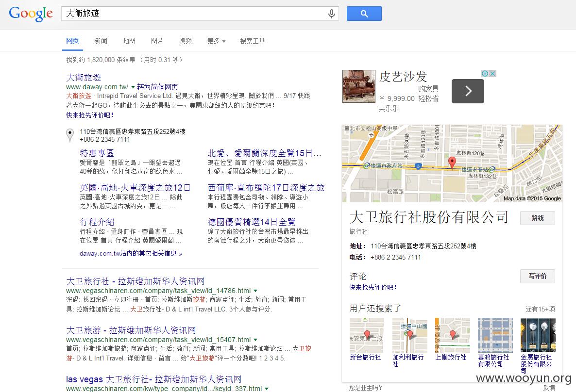Click the Google logo
This screenshot has width=576, height=392.
click(31, 14)
